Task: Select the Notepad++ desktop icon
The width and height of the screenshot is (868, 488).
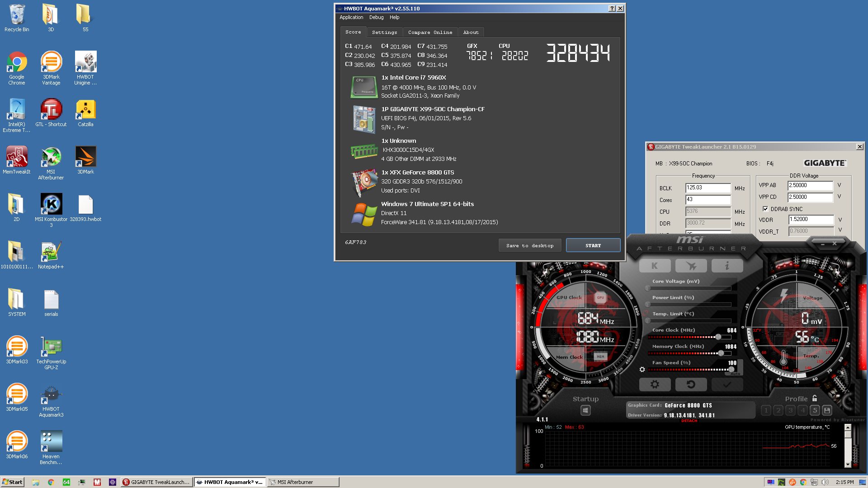Action: pos(51,255)
